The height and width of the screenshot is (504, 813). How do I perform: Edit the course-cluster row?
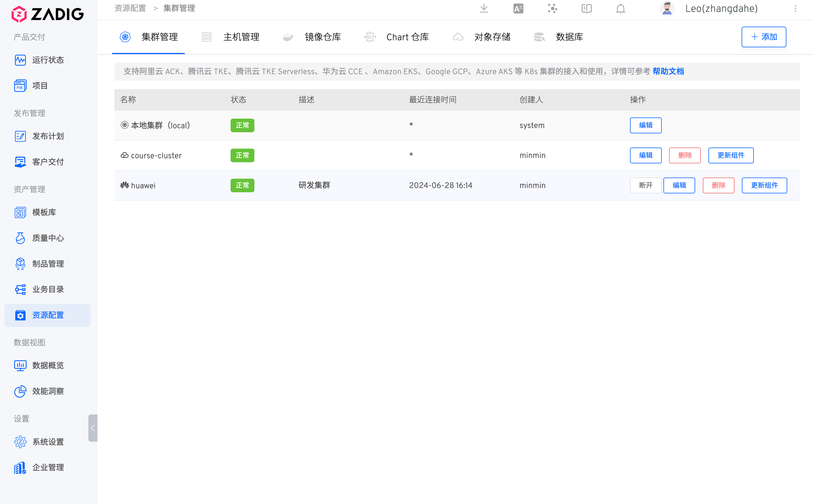point(646,155)
